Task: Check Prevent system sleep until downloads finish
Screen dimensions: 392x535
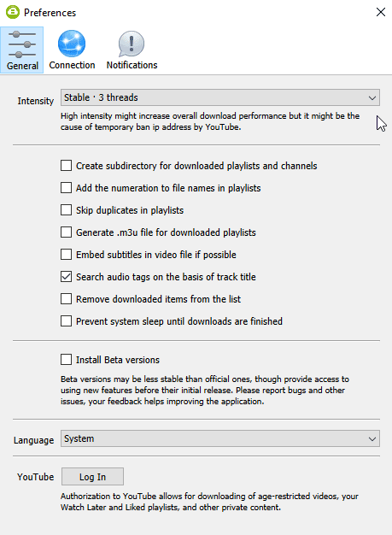Action: [x=66, y=321]
